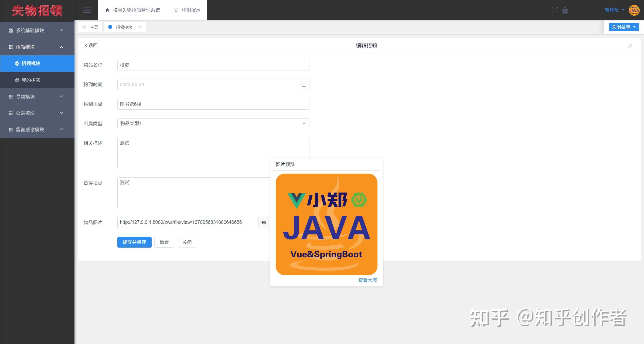Click the lightbulb icon next to 样例演示
The image size is (644, 344).
coord(176,10)
